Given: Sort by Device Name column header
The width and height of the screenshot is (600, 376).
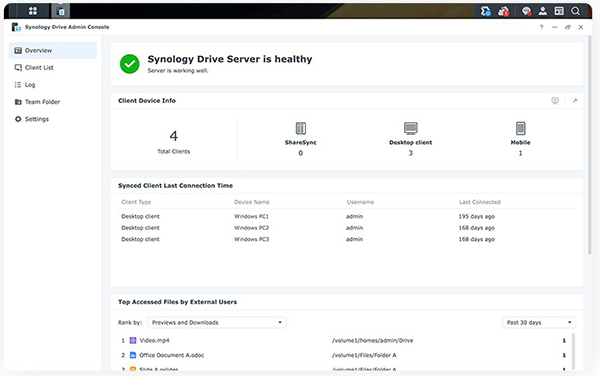Looking at the screenshot, I should [x=252, y=202].
